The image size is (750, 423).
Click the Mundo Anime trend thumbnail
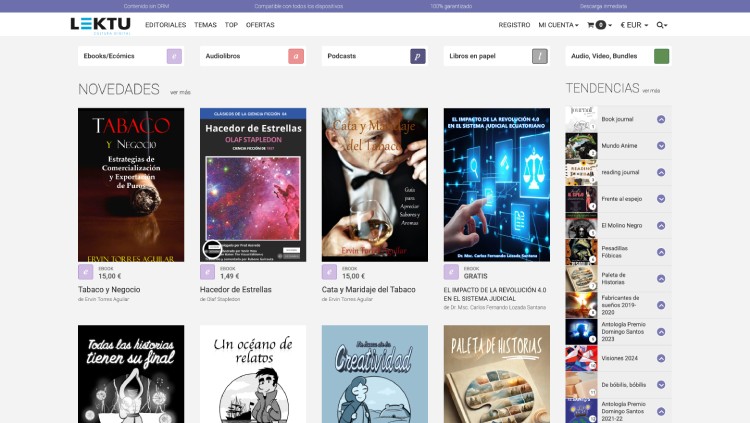581,145
